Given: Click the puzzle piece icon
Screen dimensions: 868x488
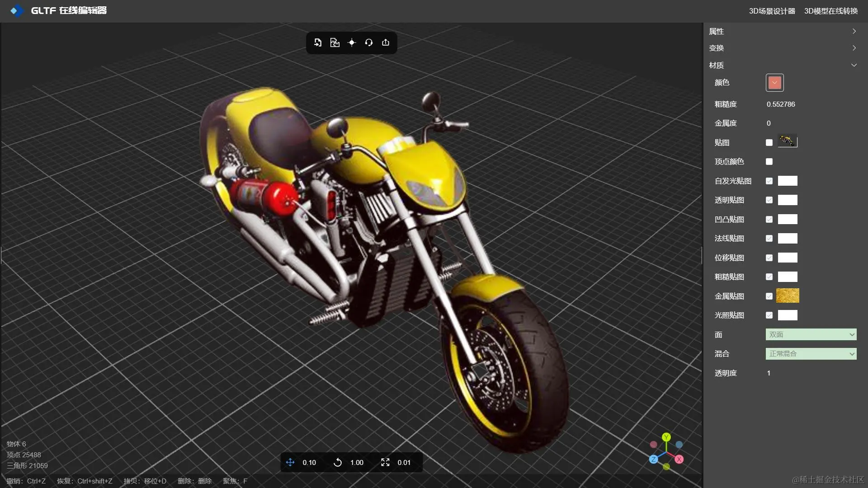Looking at the screenshot, I should coord(335,42).
